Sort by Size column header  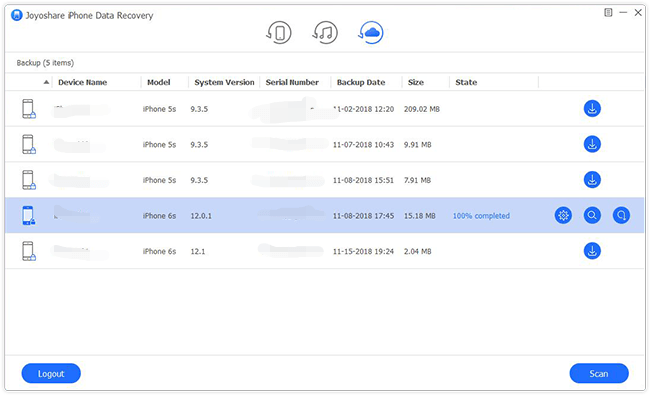pyautogui.click(x=415, y=82)
